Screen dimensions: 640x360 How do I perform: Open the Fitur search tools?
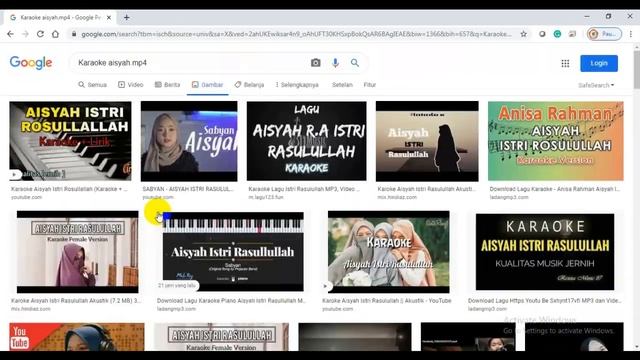tap(370, 85)
